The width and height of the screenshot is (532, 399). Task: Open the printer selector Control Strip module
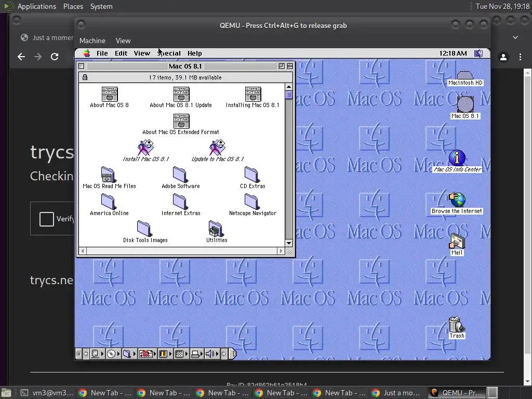tap(197, 354)
